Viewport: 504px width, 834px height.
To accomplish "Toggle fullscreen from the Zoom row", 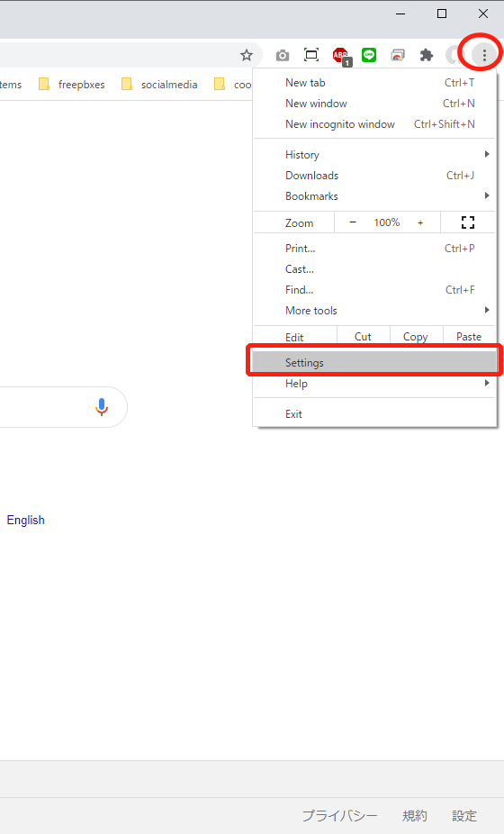I will pyautogui.click(x=468, y=222).
